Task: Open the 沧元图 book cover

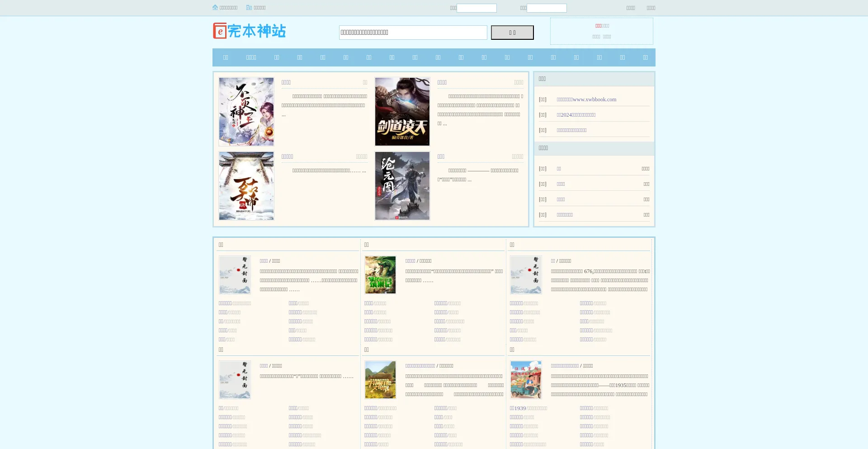Action: click(402, 186)
